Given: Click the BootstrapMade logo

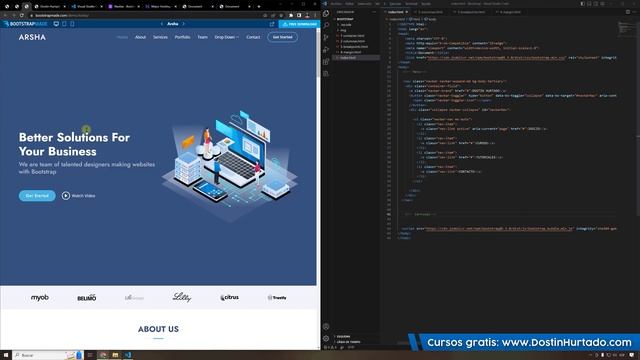Looking at the screenshot, I should (25, 24).
